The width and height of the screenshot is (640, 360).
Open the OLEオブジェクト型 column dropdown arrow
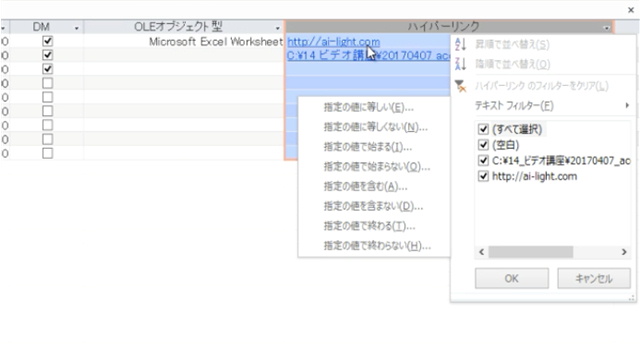[278, 28]
